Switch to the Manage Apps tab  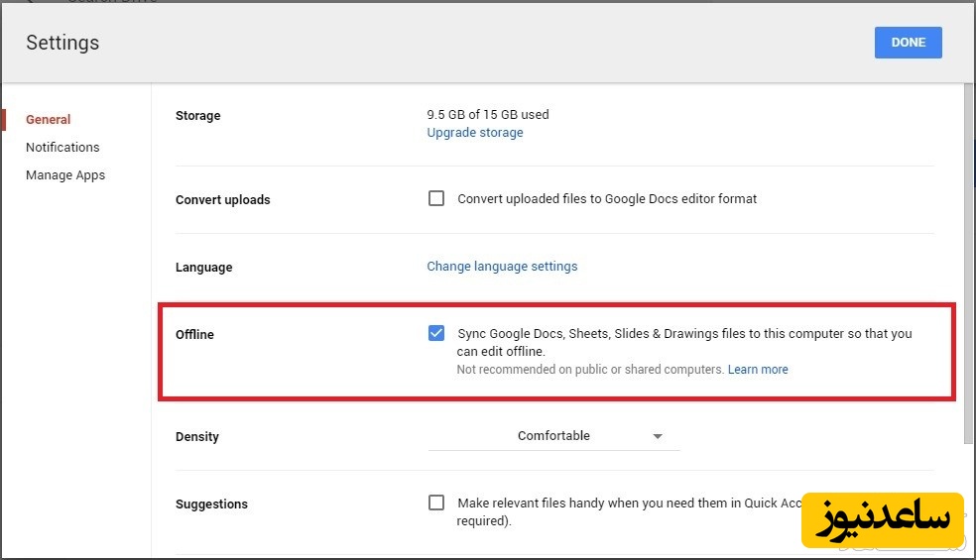(65, 175)
